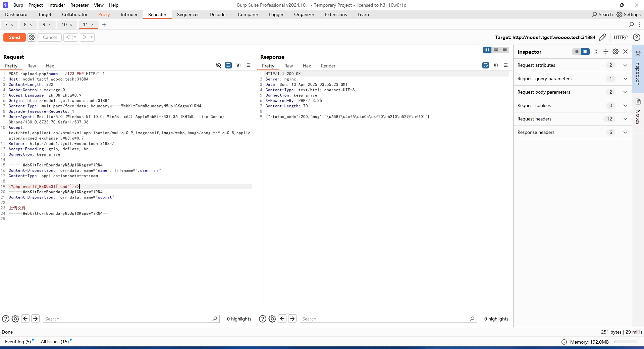Screen dimensions: 644x349
Task: Switch Request view to Raw
Action: pos(32,66)
